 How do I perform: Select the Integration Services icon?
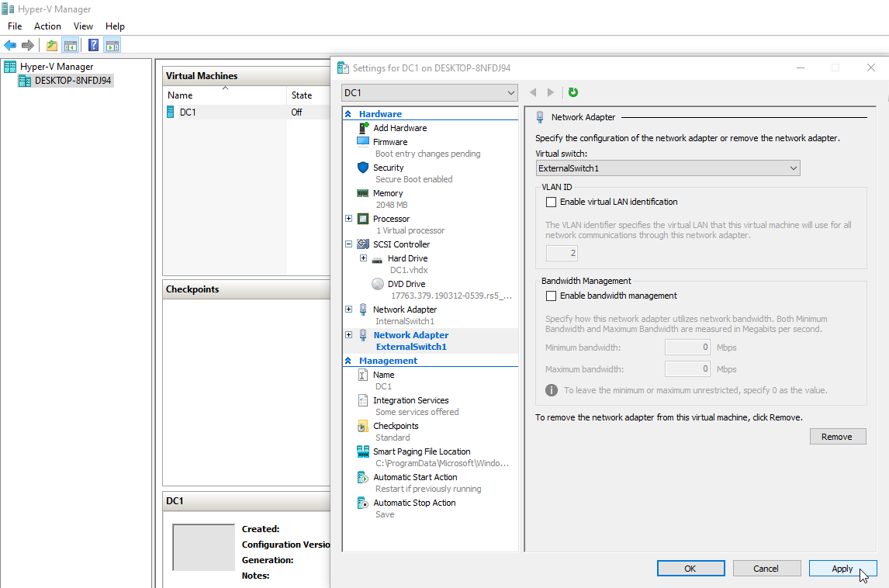(x=363, y=400)
